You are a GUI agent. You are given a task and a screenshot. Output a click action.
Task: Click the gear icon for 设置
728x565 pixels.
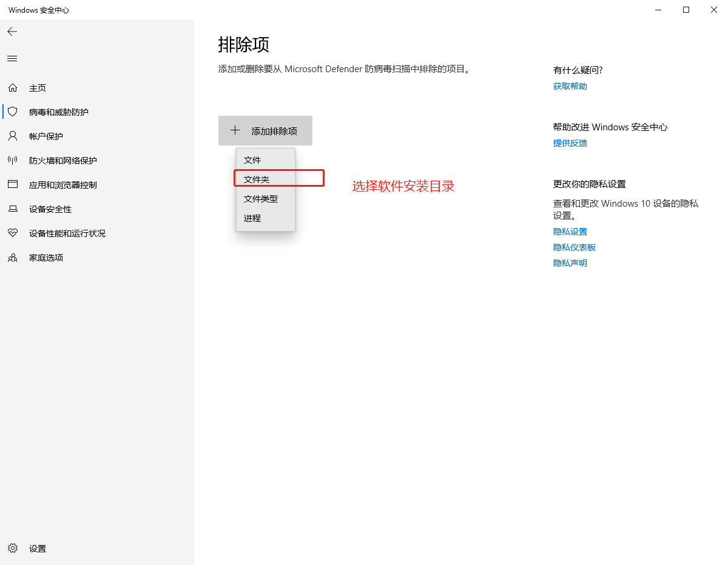click(13, 549)
